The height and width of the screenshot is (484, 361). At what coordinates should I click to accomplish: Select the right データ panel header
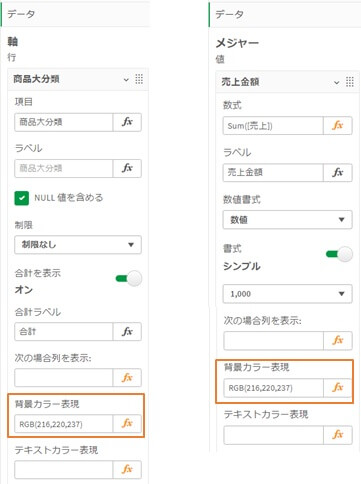(x=285, y=14)
